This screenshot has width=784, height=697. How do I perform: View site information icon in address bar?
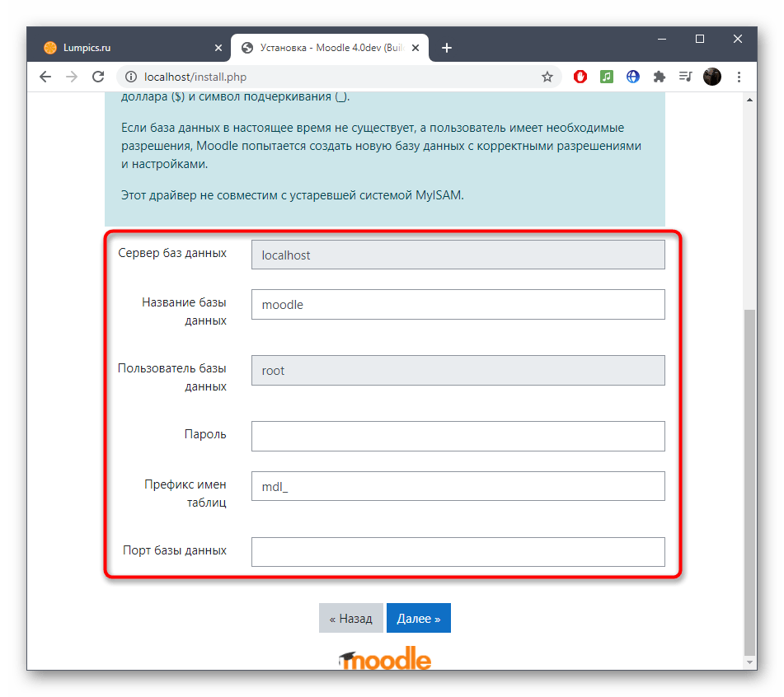click(x=130, y=77)
